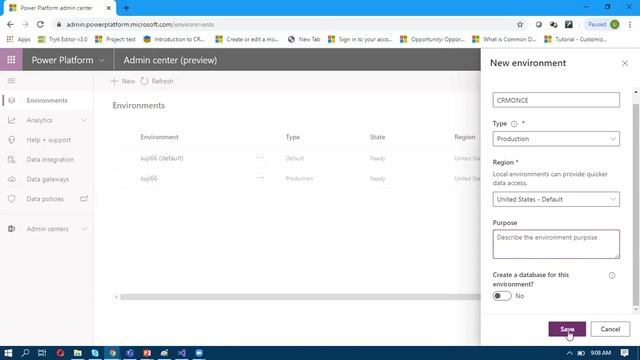Viewport: 640px width, 360px height.
Task: Click the Data policies shield icon
Action: click(x=12, y=199)
